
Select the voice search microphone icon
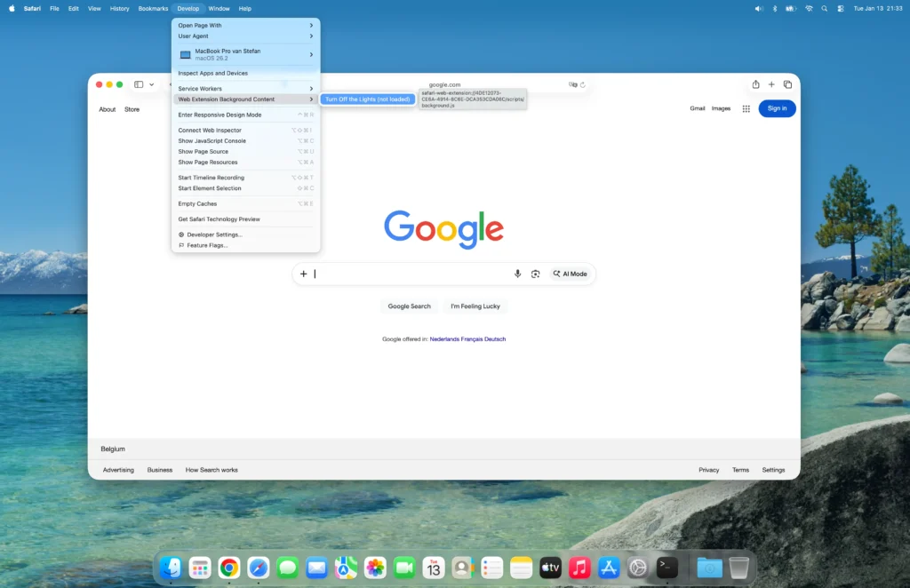pyautogui.click(x=518, y=274)
